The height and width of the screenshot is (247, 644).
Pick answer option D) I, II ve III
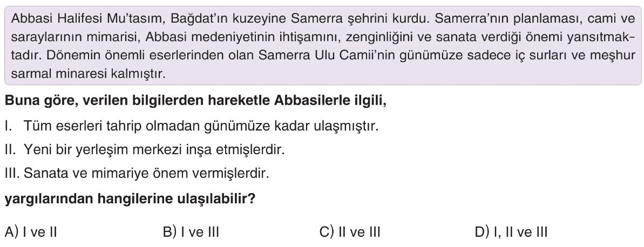[x=511, y=232]
